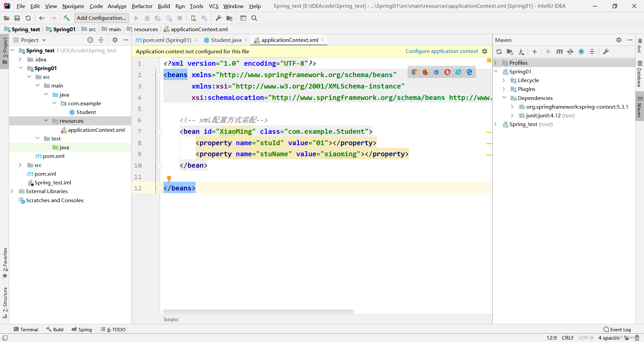Toggle the Ant tool window stripe

click(640, 46)
